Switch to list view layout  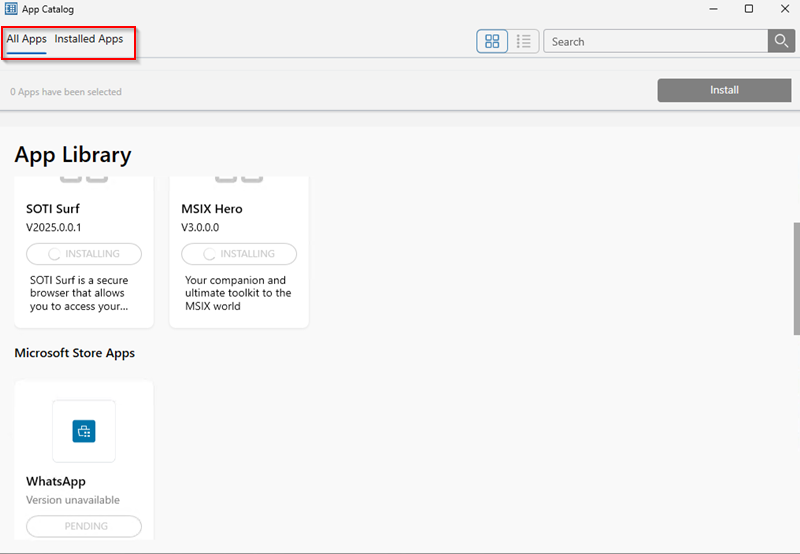pos(524,41)
